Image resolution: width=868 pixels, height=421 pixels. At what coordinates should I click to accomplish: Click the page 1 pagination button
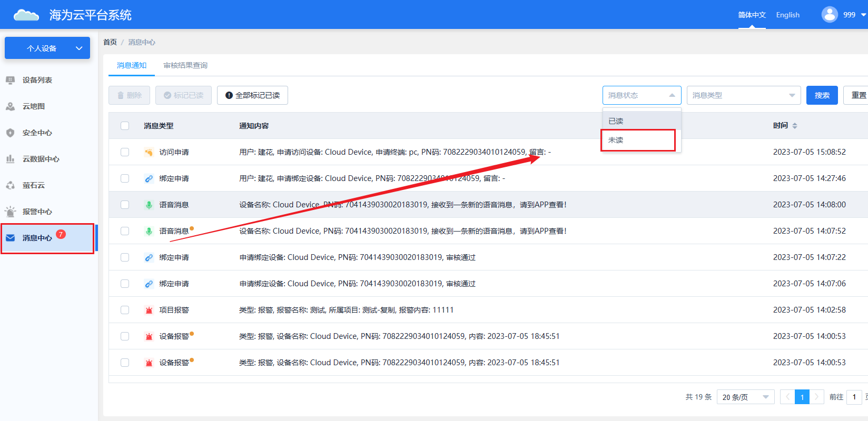(802, 397)
